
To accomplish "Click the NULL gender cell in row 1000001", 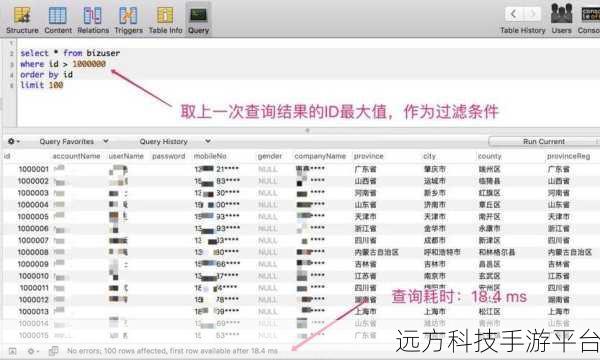I will coord(268,169).
